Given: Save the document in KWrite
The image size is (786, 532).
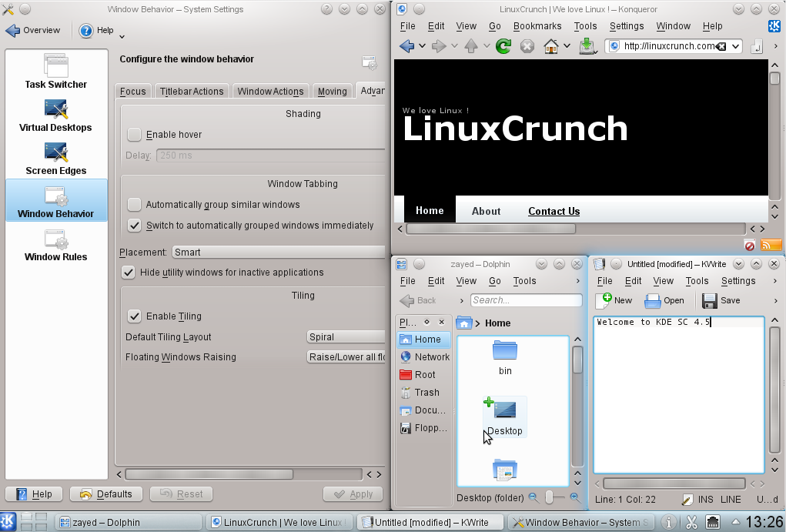Looking at the screenshot, I should pos(721,300).
